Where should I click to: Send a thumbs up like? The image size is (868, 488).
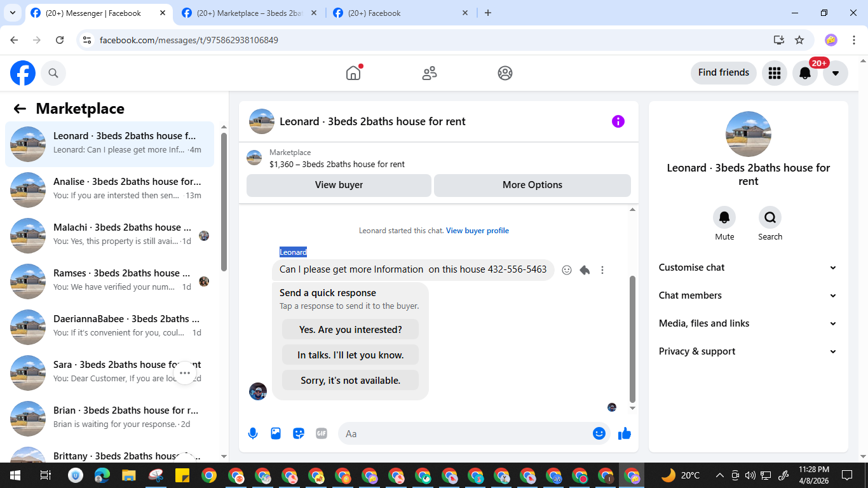(625, 433)
